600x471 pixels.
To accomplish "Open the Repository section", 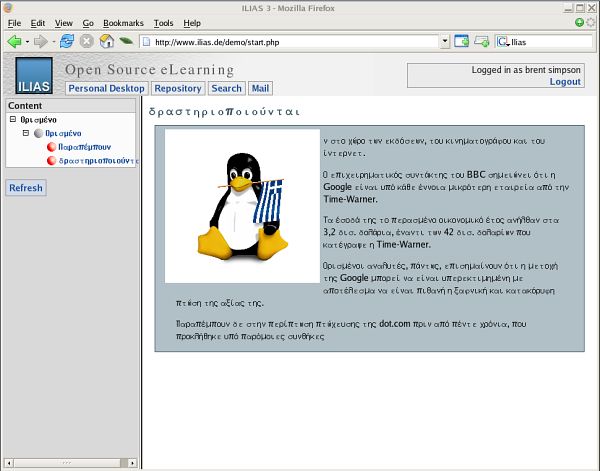I will click(x=178, y=88).
